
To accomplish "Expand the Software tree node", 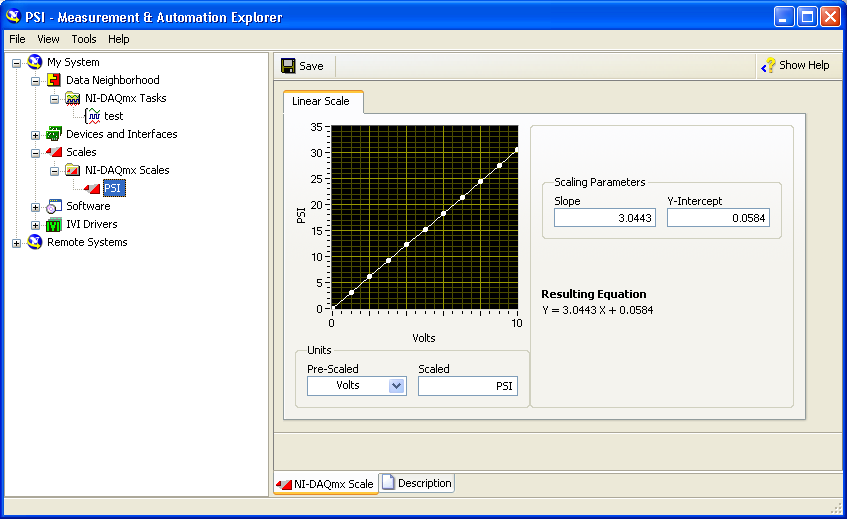I will tap(36, 207).
